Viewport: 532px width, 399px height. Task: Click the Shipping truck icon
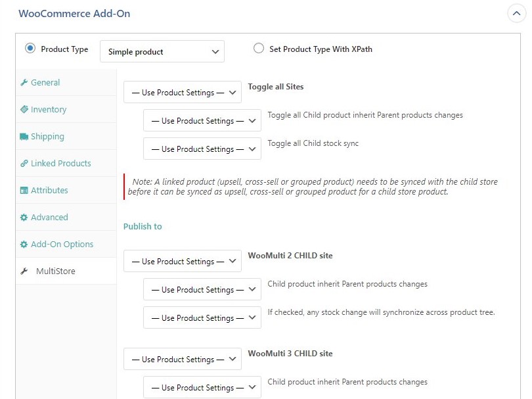pos(24,137)
